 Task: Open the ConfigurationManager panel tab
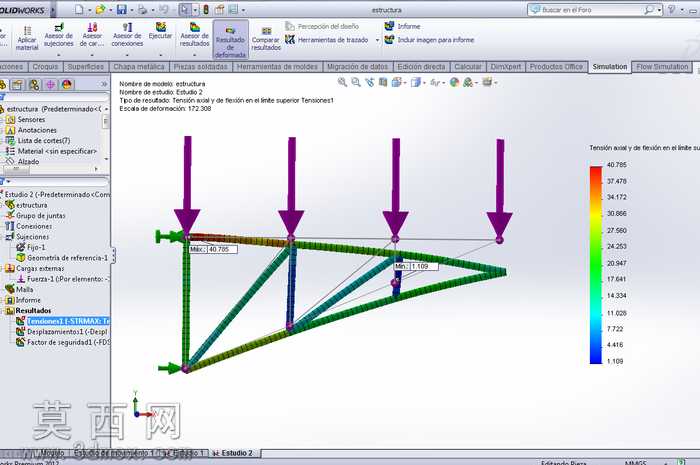(x=34, y=84)
